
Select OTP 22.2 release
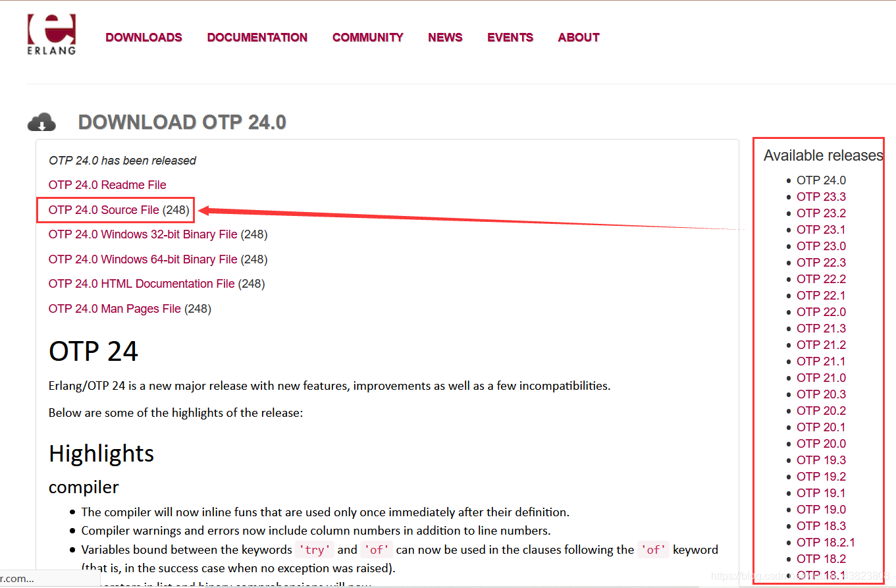tap(821, 279)
